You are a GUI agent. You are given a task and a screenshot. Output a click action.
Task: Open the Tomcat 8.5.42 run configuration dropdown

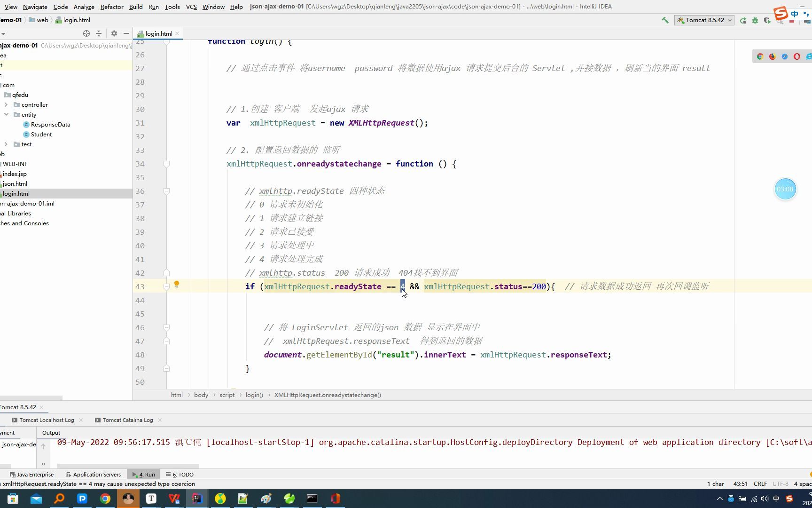point(704,20)
